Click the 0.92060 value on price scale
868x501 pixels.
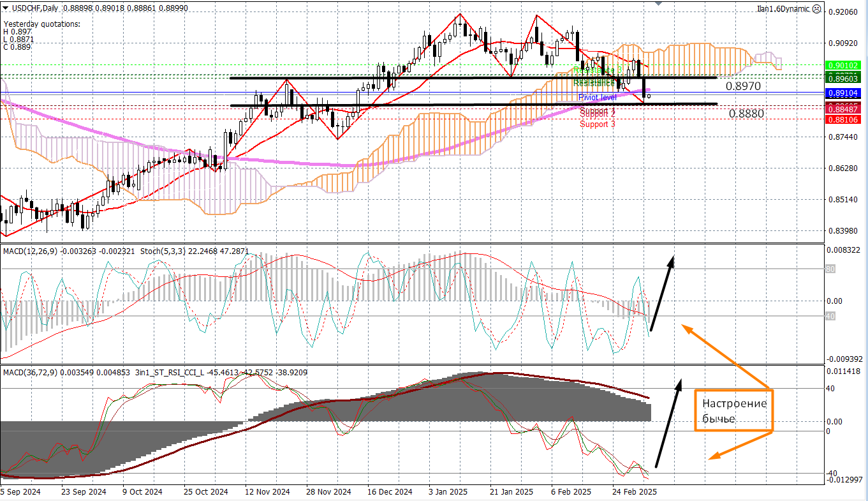pos(842,12)
